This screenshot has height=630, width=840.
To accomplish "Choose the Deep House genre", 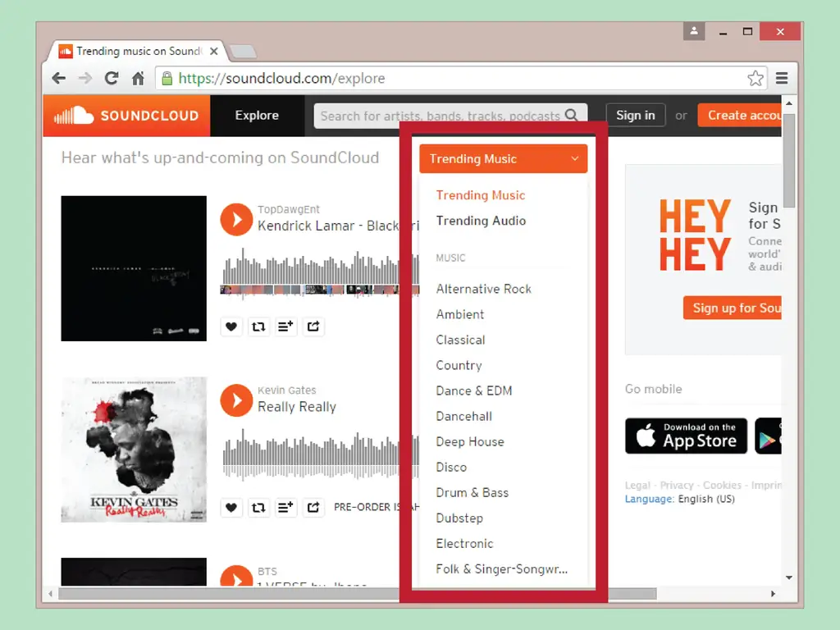I will (470, 441).
